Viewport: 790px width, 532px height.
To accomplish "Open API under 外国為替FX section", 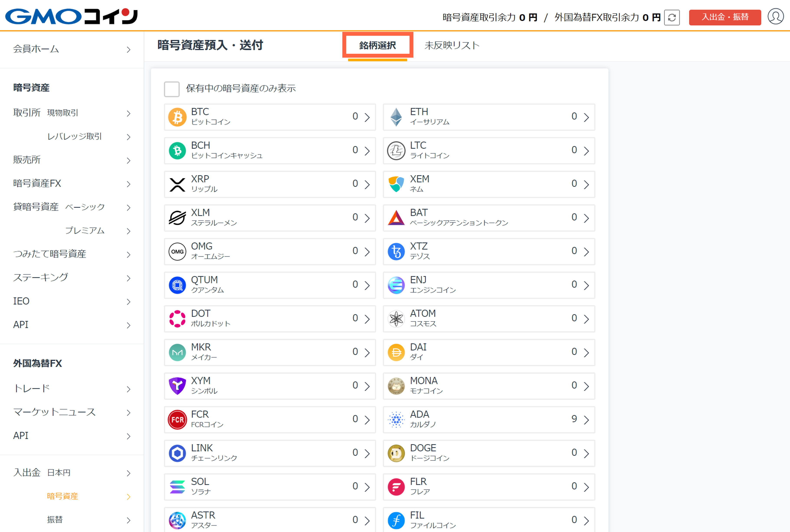I will point(72,436).
